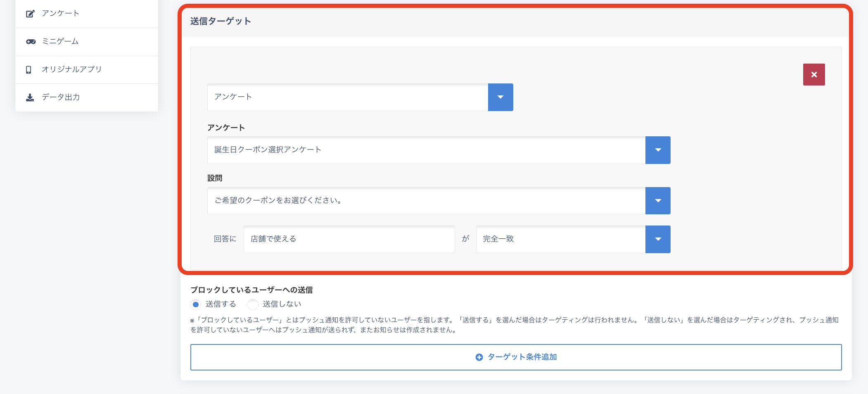Image resolution: width=868 pixels, height=394 pixels.
Task: Open アンケート sidebar menu item
Action: (x=60, y=14)
